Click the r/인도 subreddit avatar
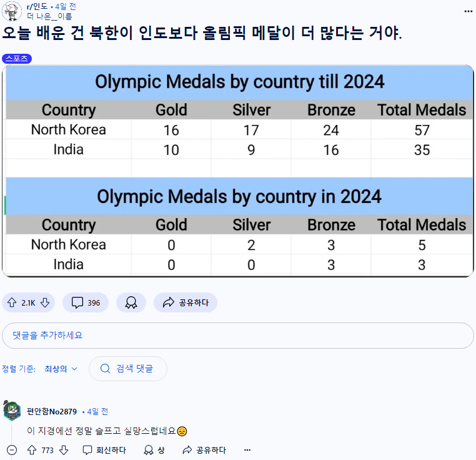The image size is (476, 460). (12, 11)
